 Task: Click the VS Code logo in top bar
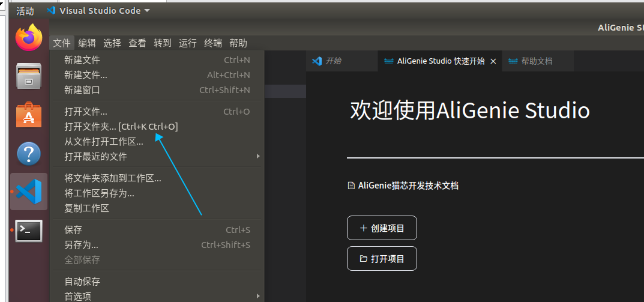tap(51, 11)
